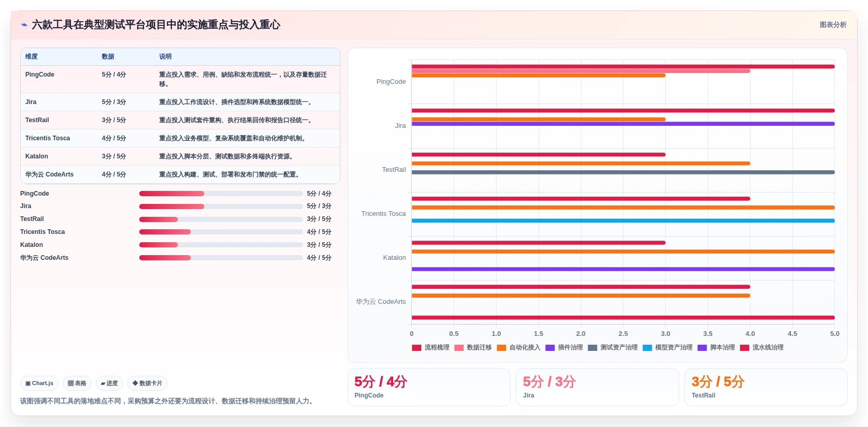868x427 pixels.
Task: Click the Katalon progress bar
Action: (221, 245)
